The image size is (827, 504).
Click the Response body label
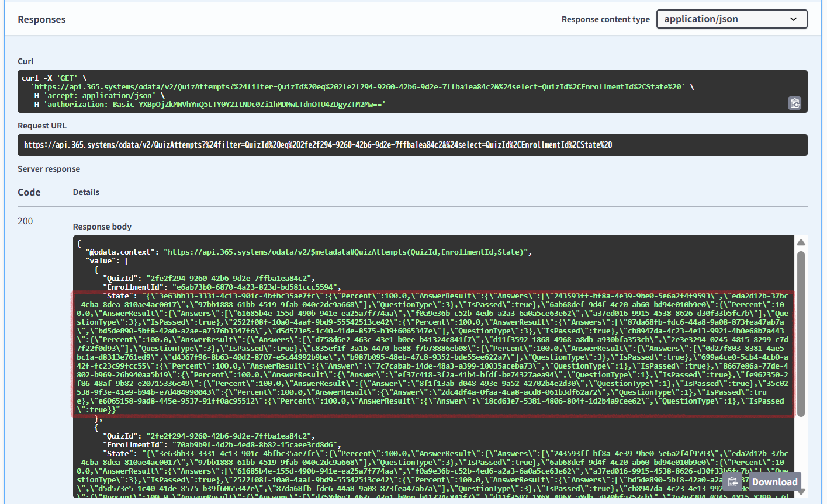(x=102, y=227)
